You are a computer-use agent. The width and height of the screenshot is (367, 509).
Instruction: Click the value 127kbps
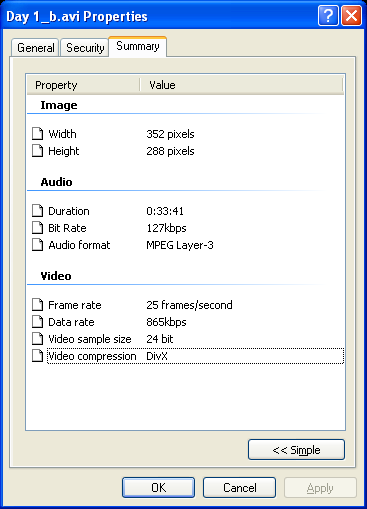[x=166, y=228]
